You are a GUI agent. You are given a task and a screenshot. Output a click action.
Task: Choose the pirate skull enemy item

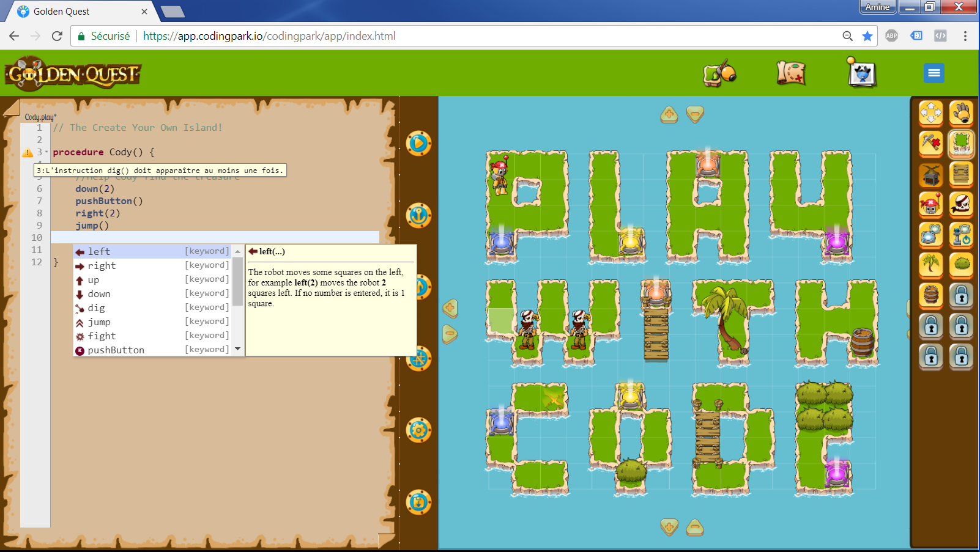point(961,205)
